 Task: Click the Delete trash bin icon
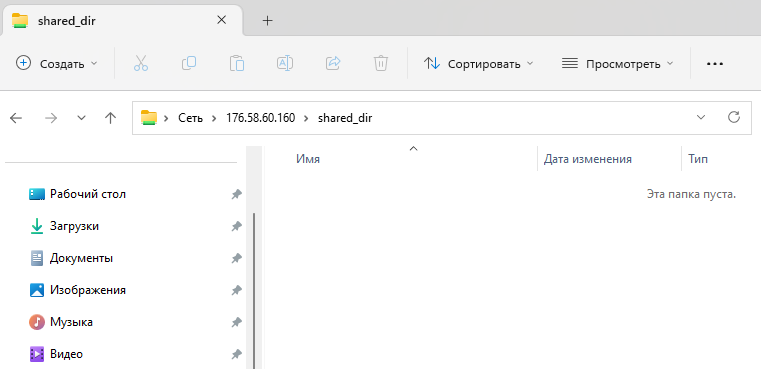pos(381,64)
